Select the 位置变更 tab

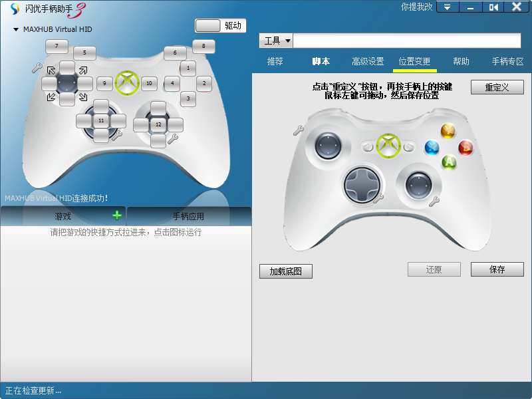click(x=414, y=61)
